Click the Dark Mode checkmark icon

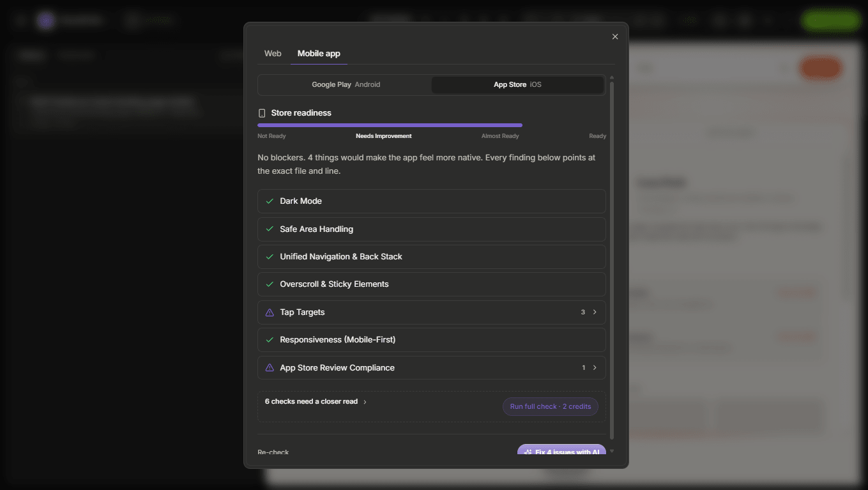[x=270, y=201]
